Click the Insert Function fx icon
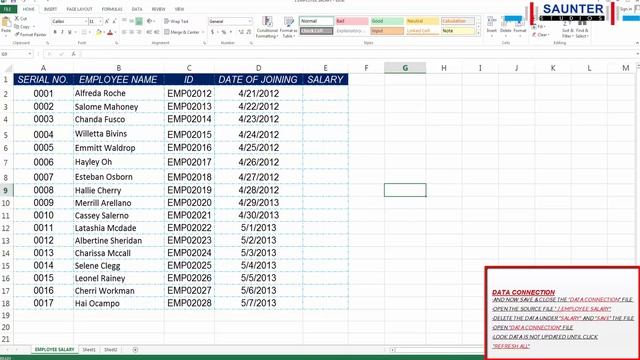The height and width of the screenshot is (360, 640). [x=73, y=54]
